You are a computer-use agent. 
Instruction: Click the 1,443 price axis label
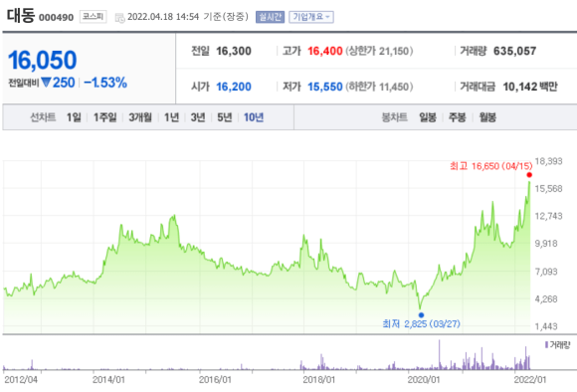[x=546, y=326]
